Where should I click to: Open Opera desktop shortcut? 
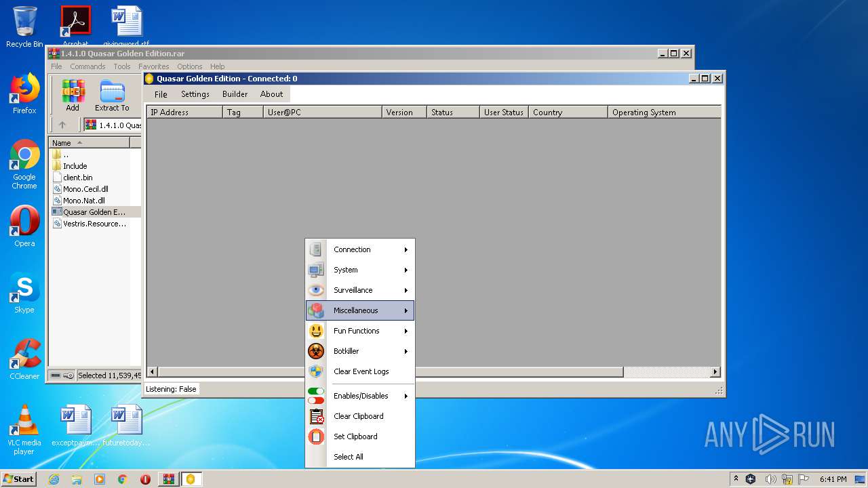(24, 226)
